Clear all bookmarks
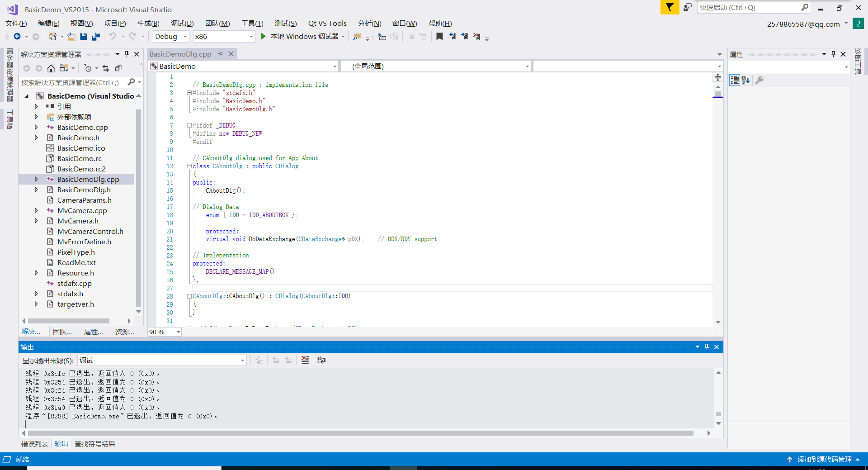The width and height of the screenshot is (868, 470). (476, 36)
